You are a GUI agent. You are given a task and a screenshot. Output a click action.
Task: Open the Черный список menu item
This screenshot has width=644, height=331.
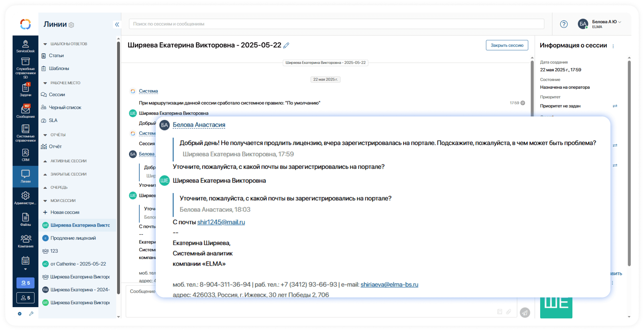[x=65, y=108]
